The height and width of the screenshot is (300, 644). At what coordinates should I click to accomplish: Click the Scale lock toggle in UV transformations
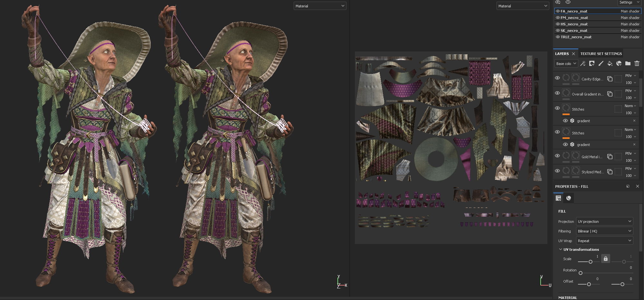(606, 258)
